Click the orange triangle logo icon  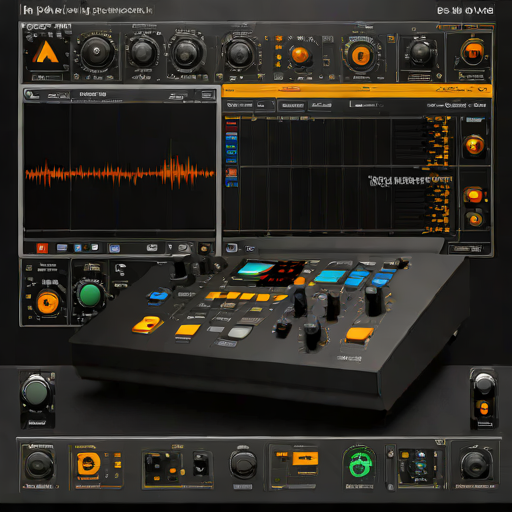46,52
